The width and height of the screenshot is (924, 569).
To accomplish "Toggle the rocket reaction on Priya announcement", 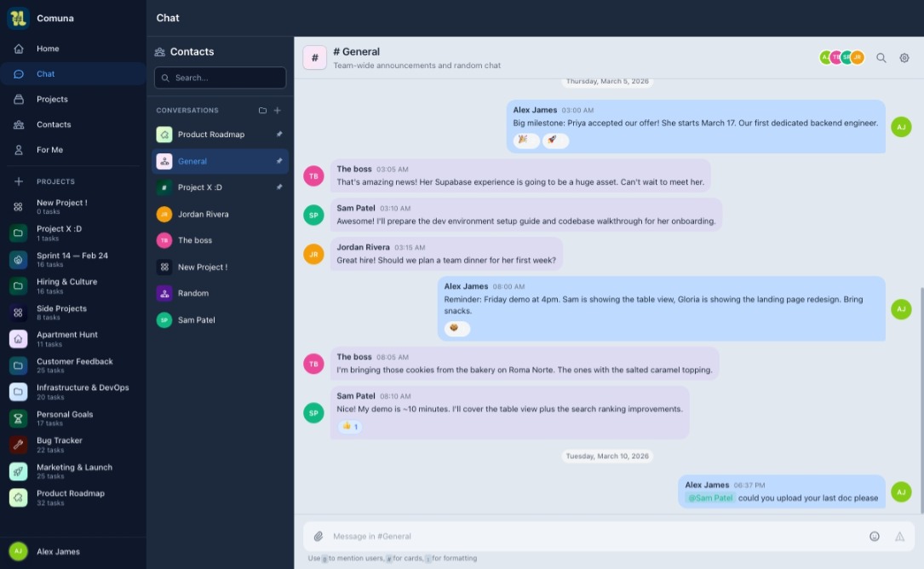I will [x=555, y=141].
